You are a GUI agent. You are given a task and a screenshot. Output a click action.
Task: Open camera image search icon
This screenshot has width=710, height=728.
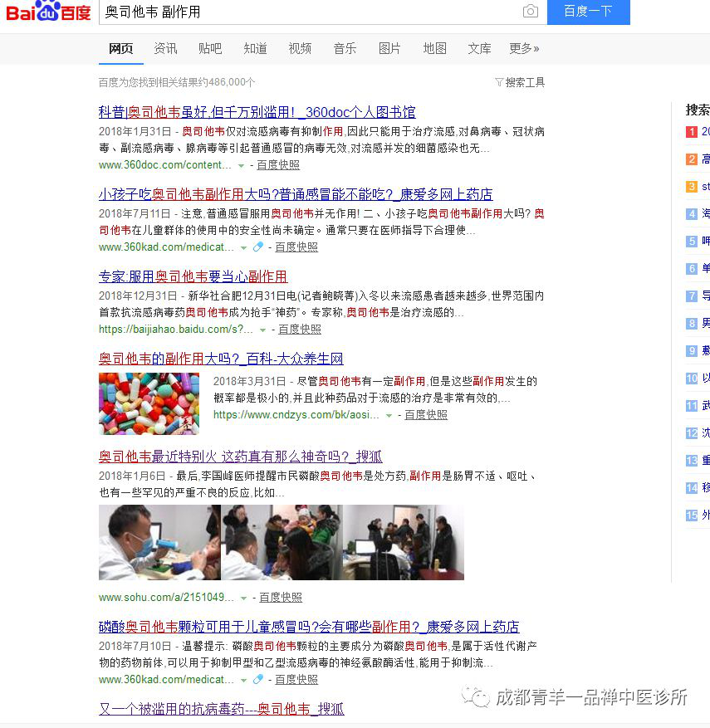click(531, 11)
